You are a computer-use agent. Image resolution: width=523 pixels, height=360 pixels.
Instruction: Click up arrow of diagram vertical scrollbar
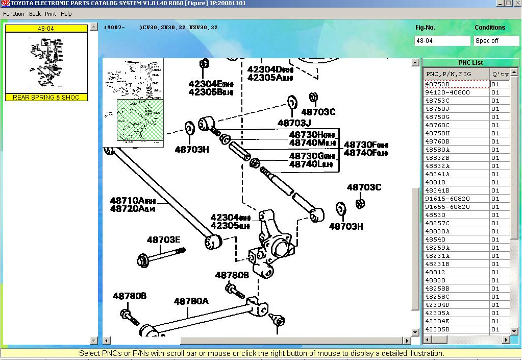click(415, 62)
